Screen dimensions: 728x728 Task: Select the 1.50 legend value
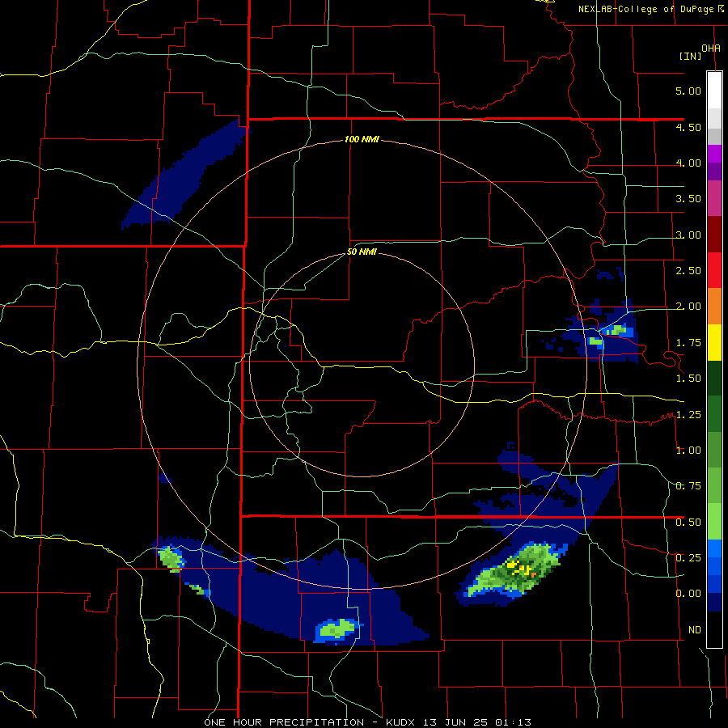[688, 379]
